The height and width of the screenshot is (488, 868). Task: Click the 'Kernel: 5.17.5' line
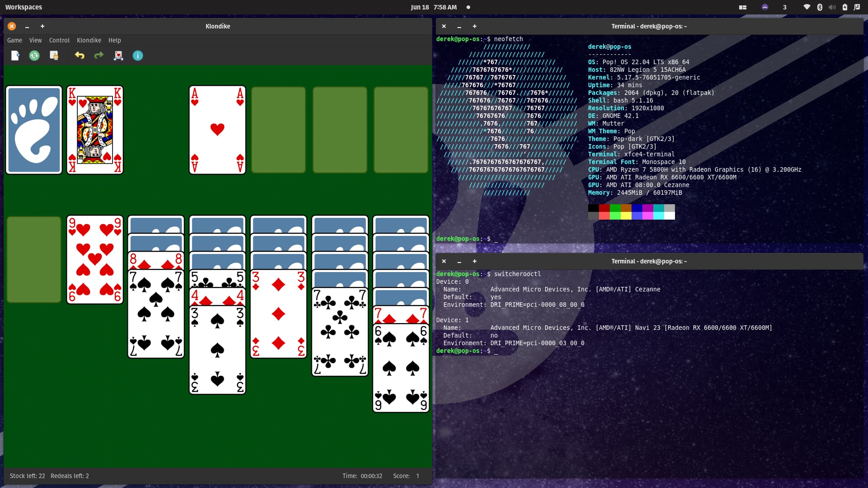coord(644,77)
